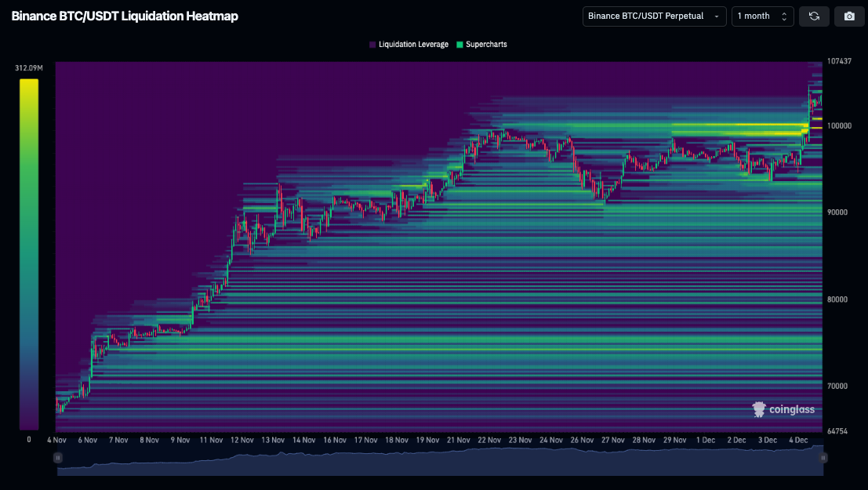Click the 100000 price axis label

tap(839, 126)
